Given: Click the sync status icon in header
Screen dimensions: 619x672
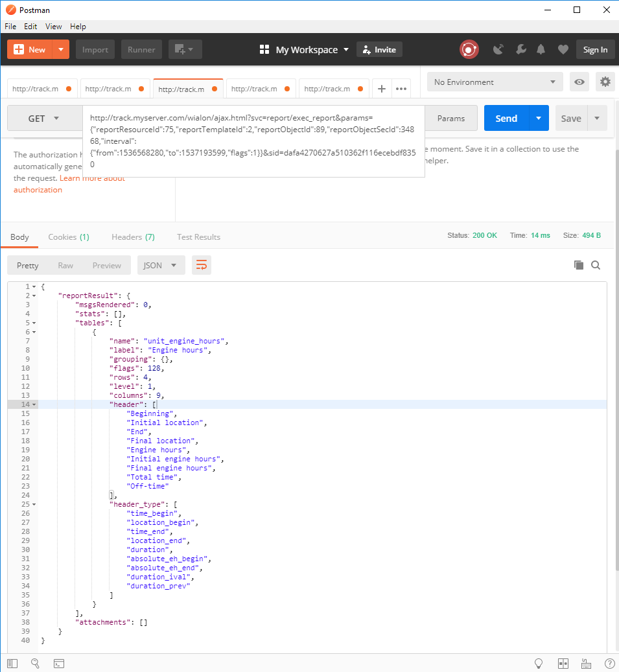Looking at the screenshot, I should pos(469,49).
